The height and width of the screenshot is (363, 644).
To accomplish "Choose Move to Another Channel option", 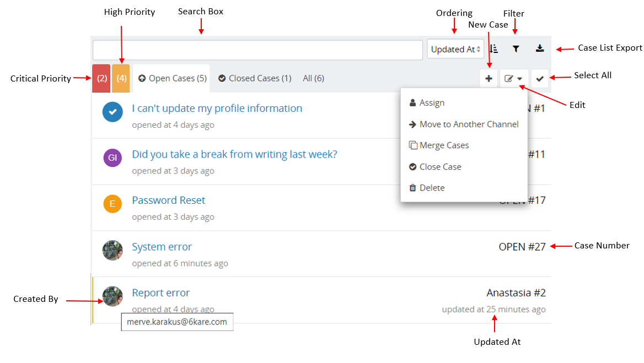I will [x=469, y=124].
